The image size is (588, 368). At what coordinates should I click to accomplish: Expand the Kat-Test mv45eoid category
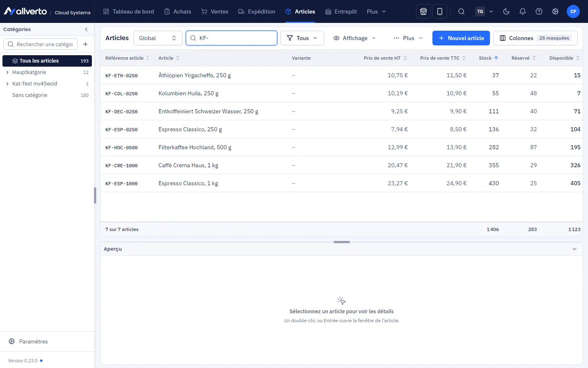pos(7,84)
